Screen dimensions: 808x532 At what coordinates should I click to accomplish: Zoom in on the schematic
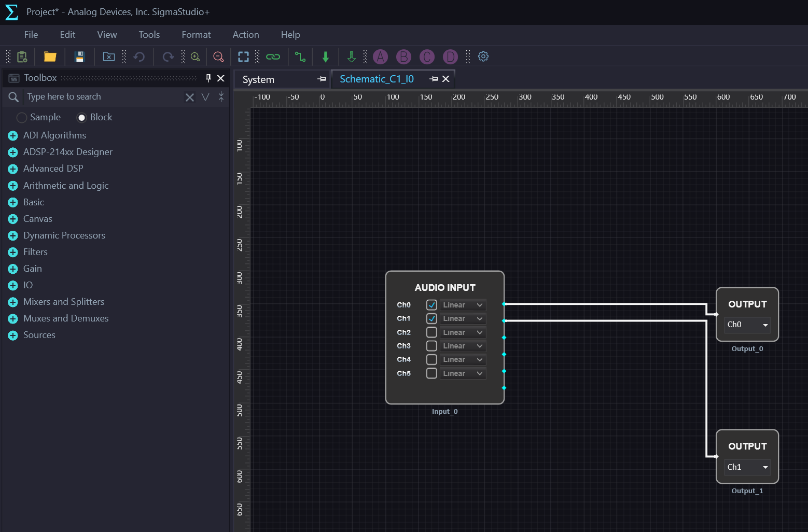tap(196, 57)
